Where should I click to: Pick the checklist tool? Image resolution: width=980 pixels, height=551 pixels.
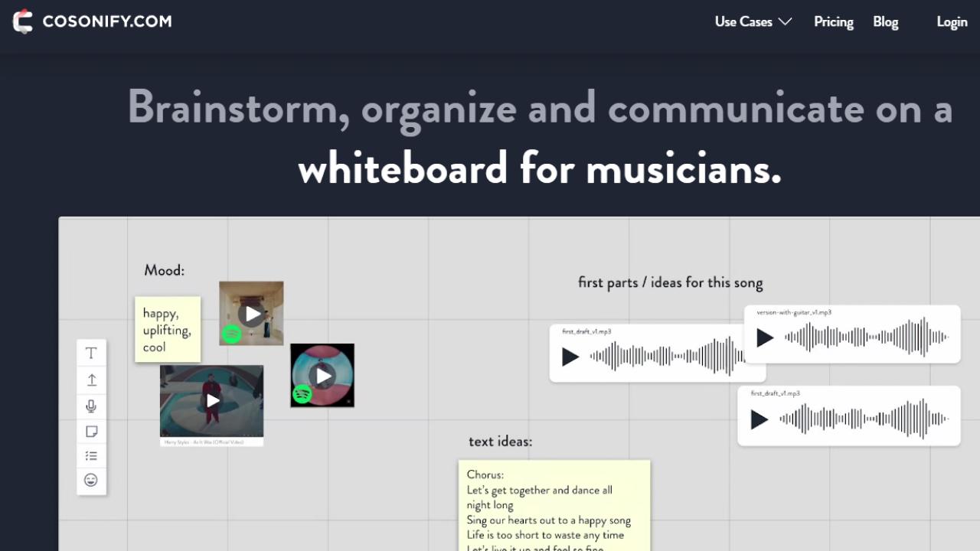pyautogui.click(x=91, y=456)
